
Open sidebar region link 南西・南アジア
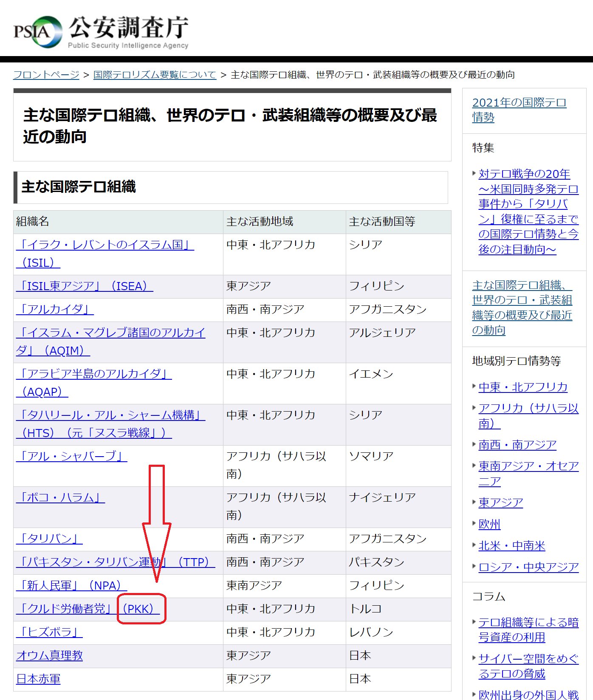[x=517, y=445]
